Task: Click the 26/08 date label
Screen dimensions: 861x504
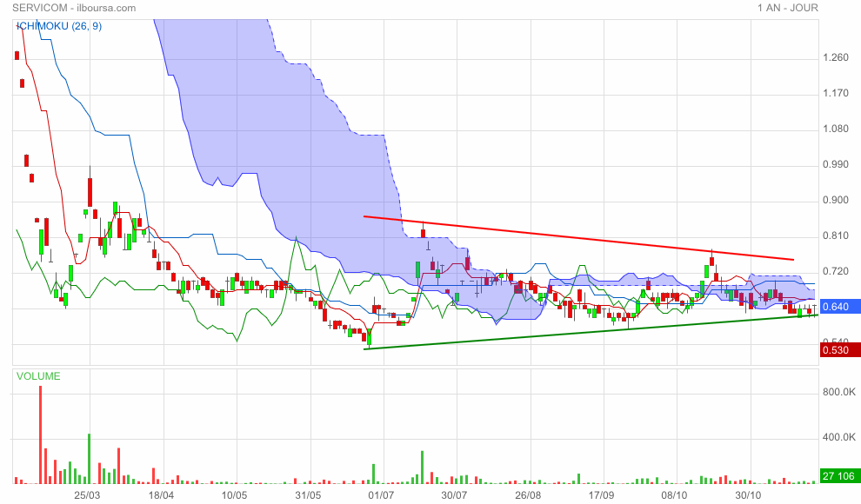Action: 528,495
